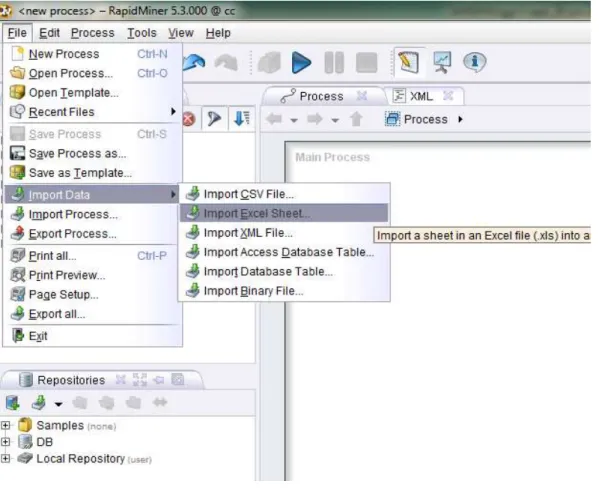
Task: Close the Repositories panel
Action: 120,380
